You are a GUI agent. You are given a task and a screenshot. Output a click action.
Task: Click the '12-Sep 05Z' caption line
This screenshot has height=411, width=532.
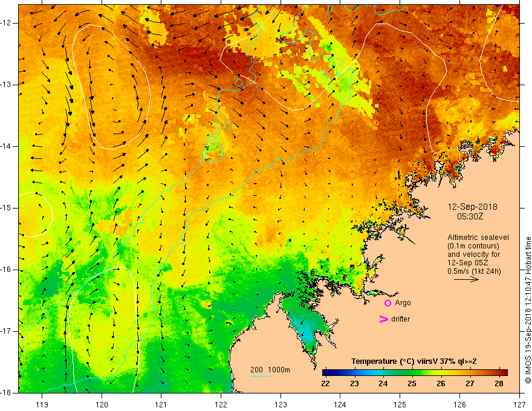466,263
